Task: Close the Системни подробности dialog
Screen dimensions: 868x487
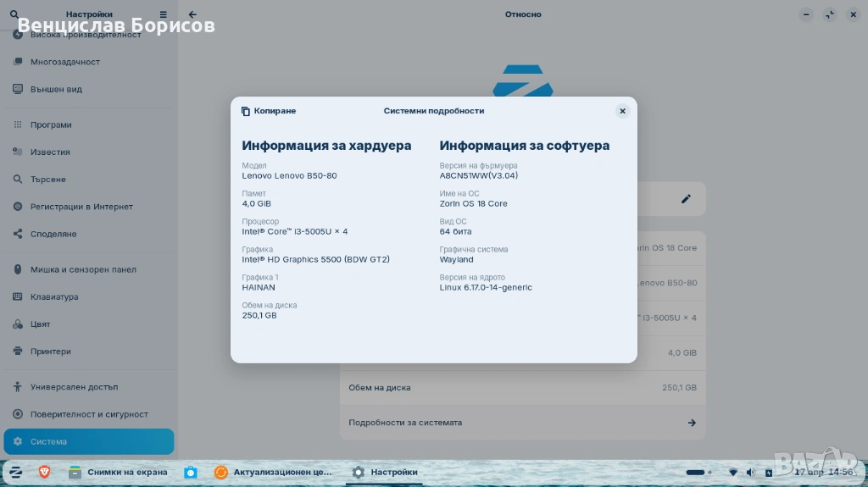Action: point(622,111)
